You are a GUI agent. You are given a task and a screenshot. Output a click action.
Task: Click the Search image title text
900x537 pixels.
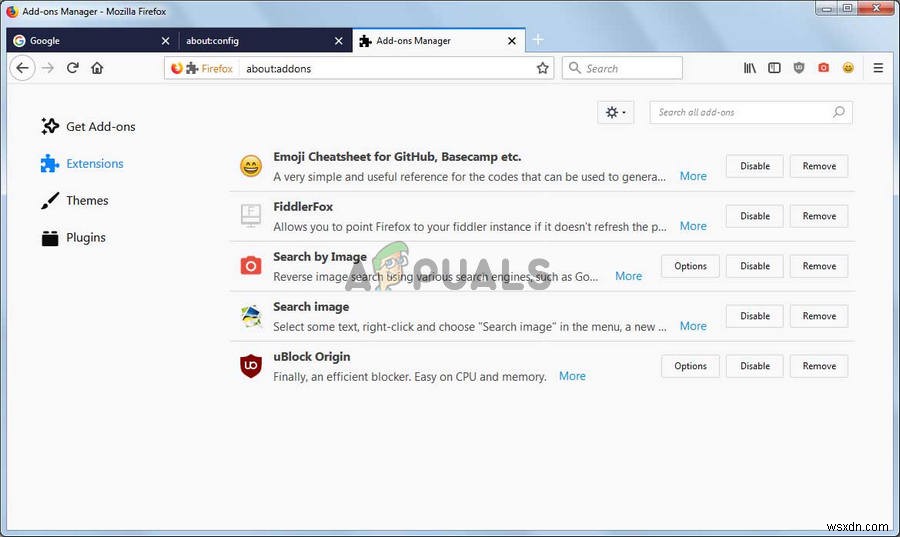pos(311,307)
